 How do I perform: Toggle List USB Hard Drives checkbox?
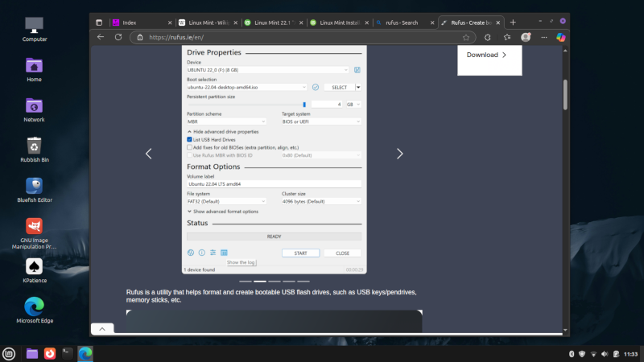point(189,139)
